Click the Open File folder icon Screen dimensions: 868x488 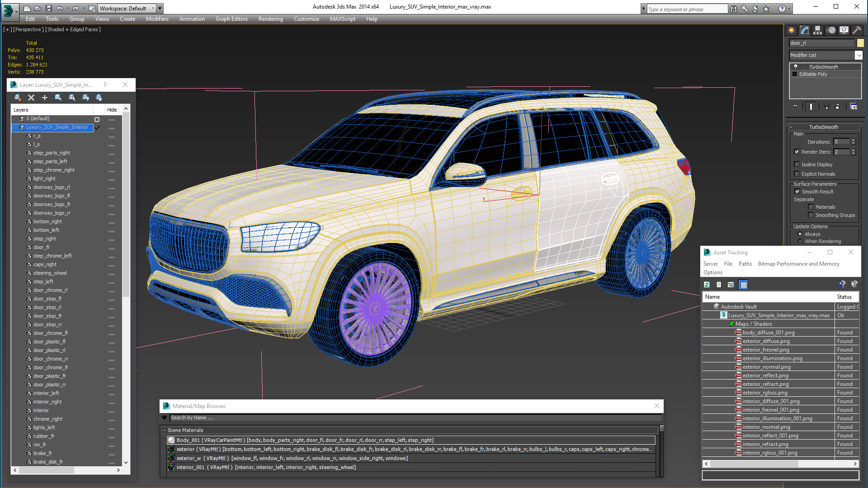(38, 8)
